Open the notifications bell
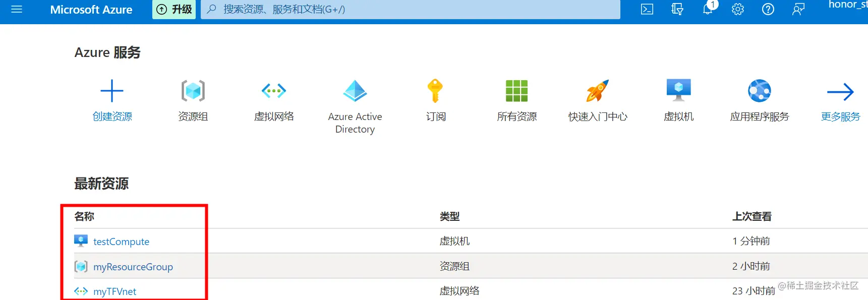 pos(708,9)
